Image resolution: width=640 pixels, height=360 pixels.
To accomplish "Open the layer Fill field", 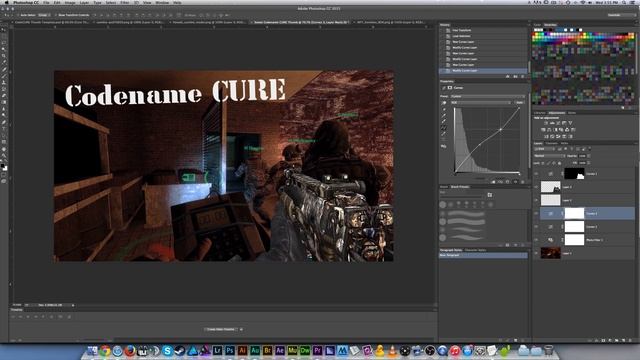I will click(583, 163).
